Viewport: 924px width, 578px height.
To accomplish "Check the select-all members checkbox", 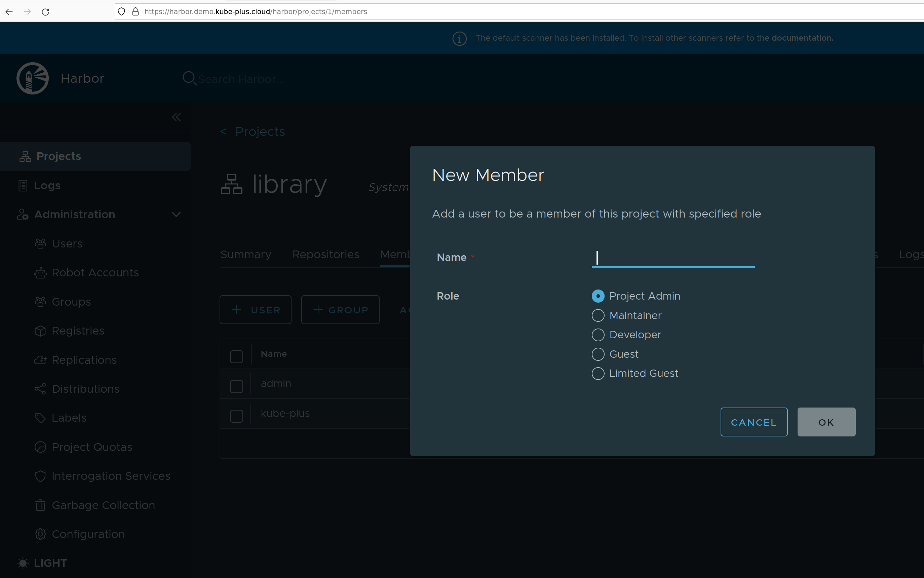I will (236, 357).
